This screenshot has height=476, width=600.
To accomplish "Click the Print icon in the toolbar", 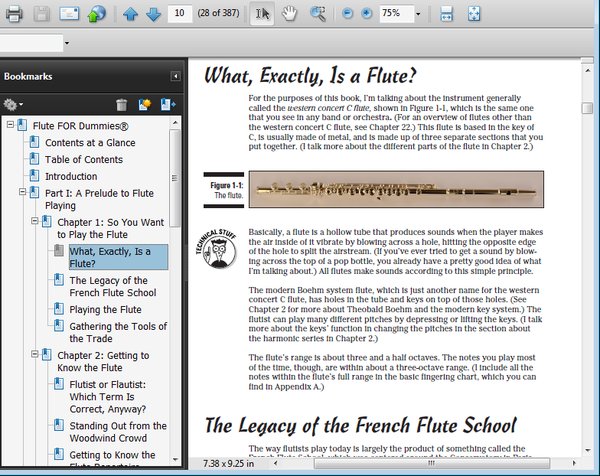I will [14, 14].
